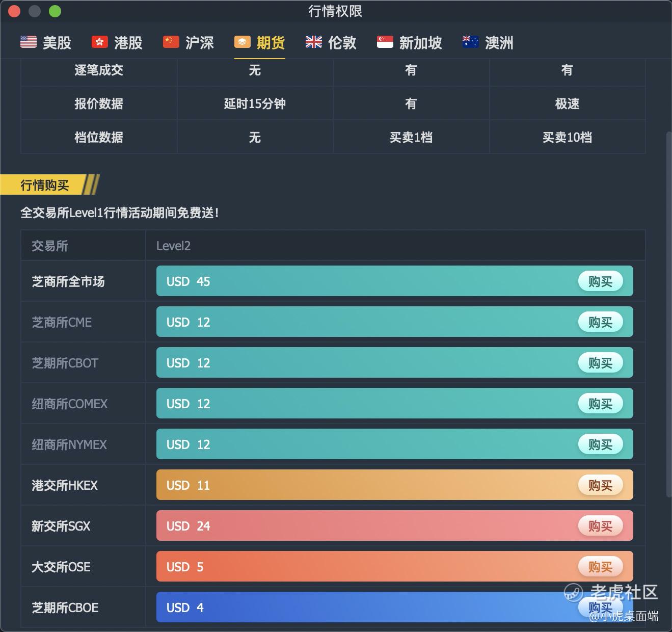This screenshot has height=632, width=672.
Task: Switch to the 新加坡 tab
Action: pos(409,42)
